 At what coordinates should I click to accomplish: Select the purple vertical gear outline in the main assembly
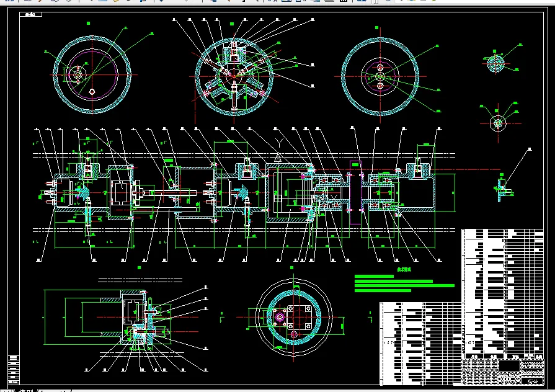[x=355, y=192]
